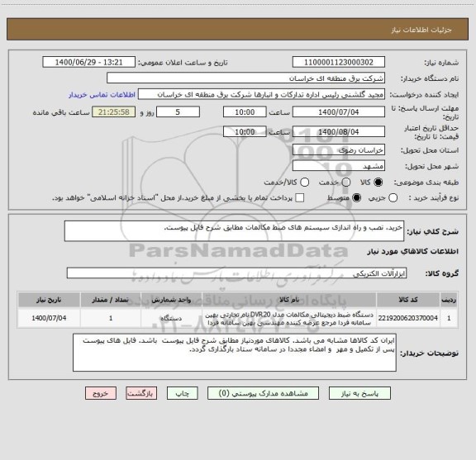Choose the جزیی purchase type radio
476x460 pixels.
click(393, 198)
